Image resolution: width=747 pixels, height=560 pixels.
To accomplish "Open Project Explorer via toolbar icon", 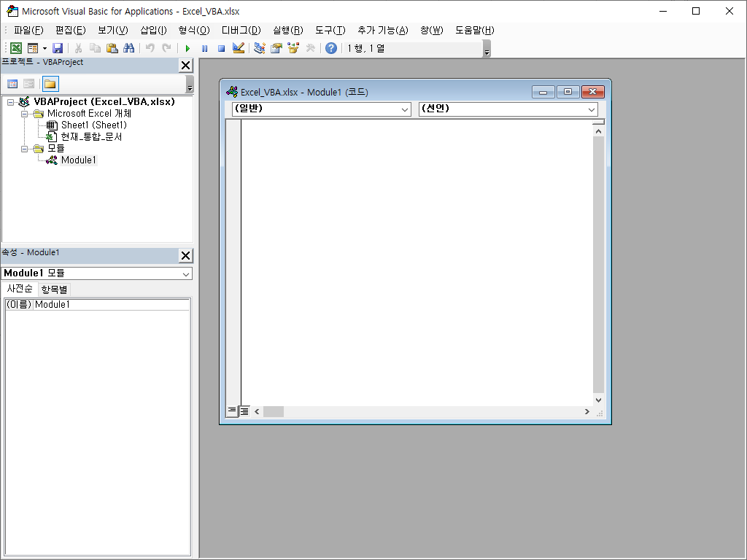I will (x=259, y=48).
